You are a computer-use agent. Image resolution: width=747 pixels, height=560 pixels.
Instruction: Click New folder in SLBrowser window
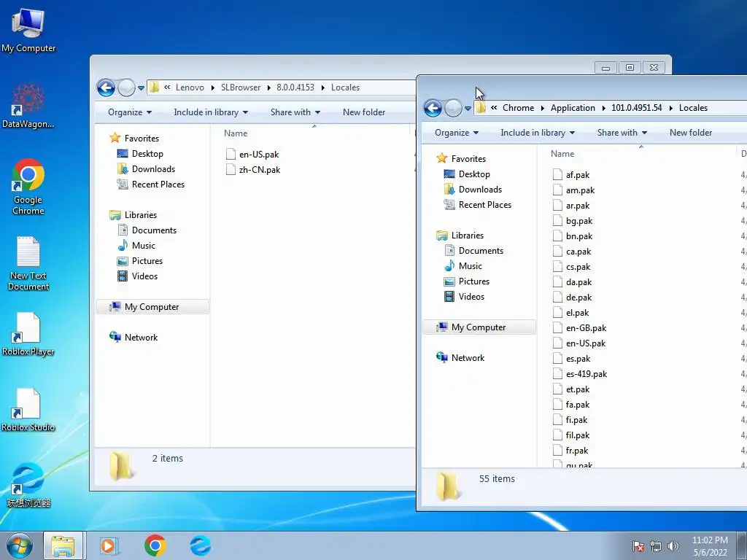point(364,112)
